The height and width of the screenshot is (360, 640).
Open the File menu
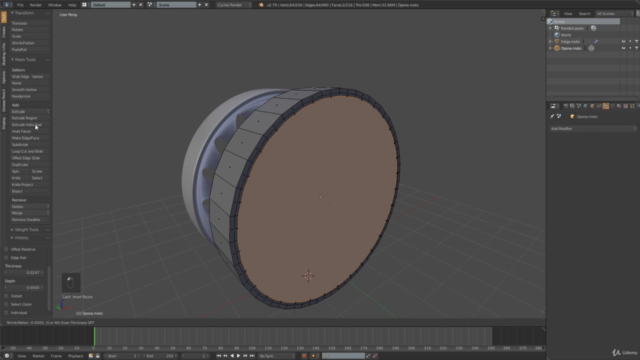(x=20, y=5)
